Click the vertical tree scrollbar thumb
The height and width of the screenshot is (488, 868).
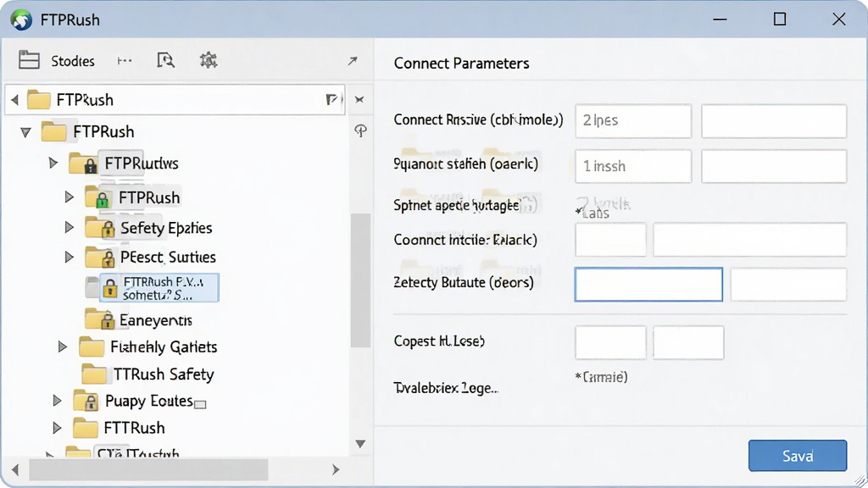pyautogui.click(x=360, y=280)
